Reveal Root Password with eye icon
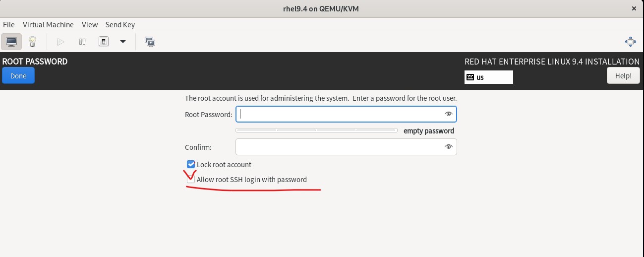Screen dimensions: 644x257 pyautogui.click(x=449, y=114)
